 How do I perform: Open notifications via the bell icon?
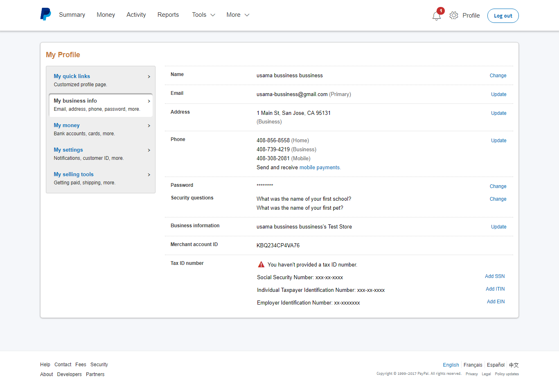point(436,16)
